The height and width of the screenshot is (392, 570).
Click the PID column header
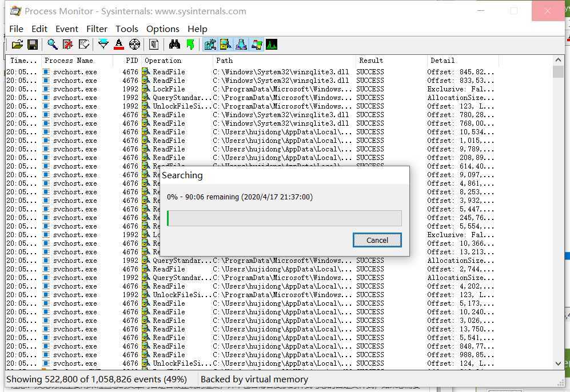pyautogui.click(x=127, y=61)
